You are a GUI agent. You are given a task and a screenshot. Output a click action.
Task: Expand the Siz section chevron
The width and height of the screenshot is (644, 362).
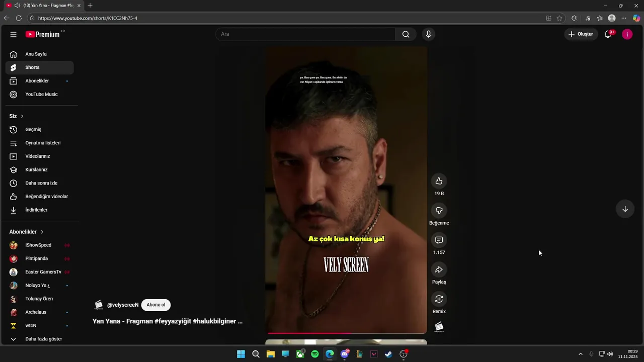(22, 116)
